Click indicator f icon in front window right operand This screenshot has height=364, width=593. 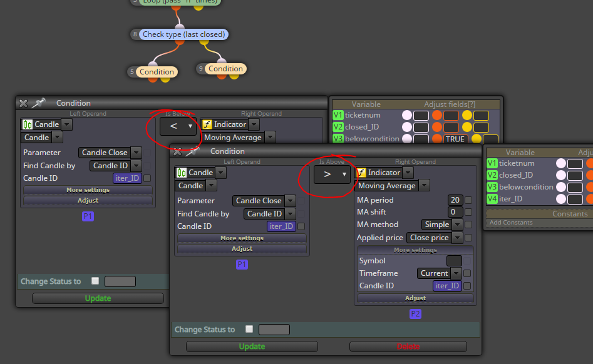tap(361, 173)
